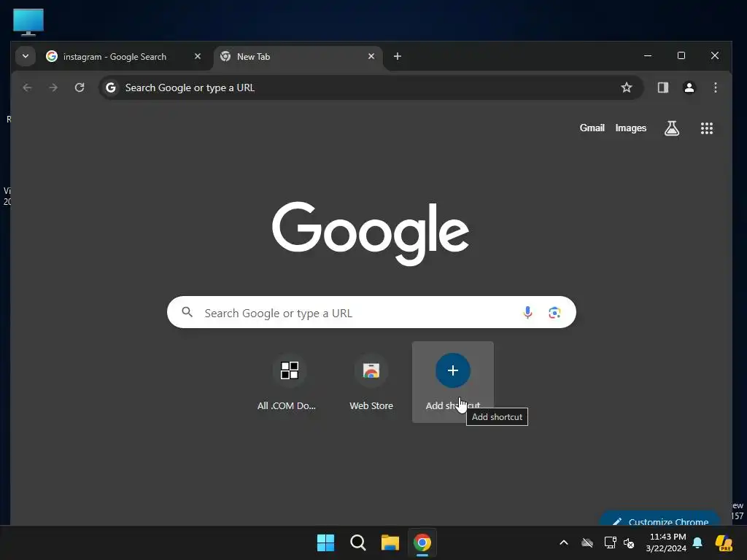Click the browser forward arrow

coord(53,87)
